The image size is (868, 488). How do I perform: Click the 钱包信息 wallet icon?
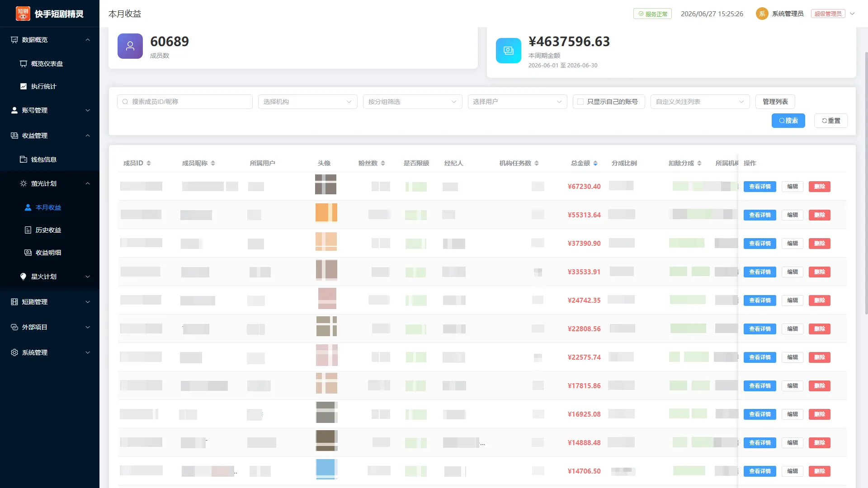(24, 160)
